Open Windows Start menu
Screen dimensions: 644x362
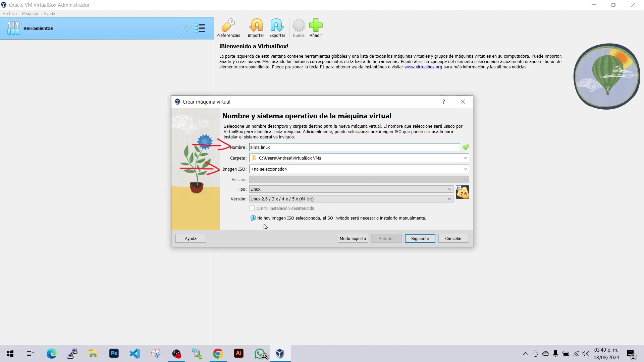coord(10,354)
